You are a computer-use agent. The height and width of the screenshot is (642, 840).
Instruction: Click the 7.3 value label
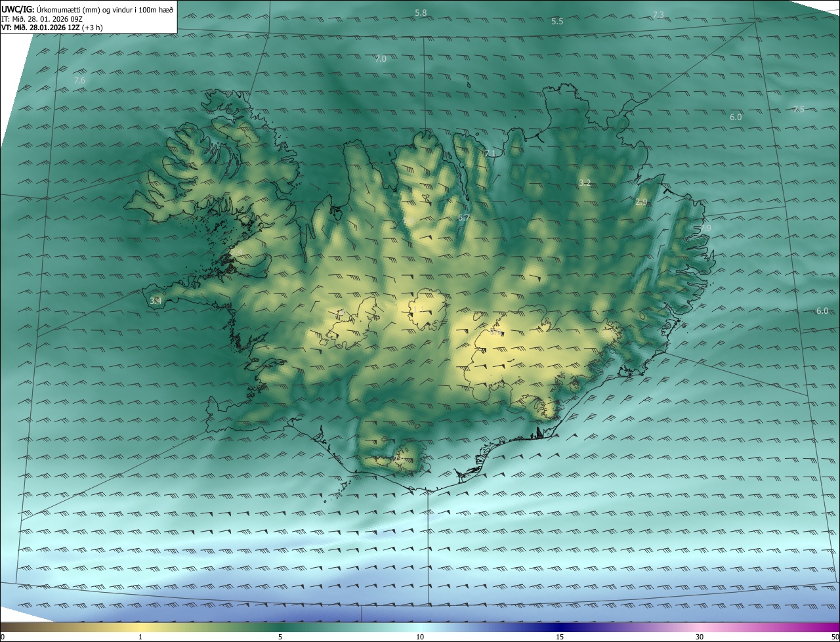(x=659, y=15)
